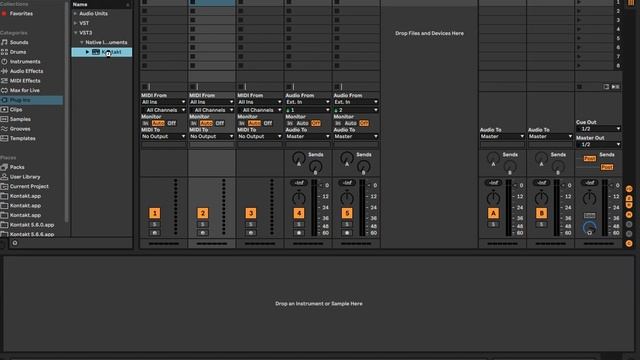This screenshot has width=640, height=360.
Task: Toggle the Master track solo/cue switch
Action: pyautogui.click(x=589, y=216)
